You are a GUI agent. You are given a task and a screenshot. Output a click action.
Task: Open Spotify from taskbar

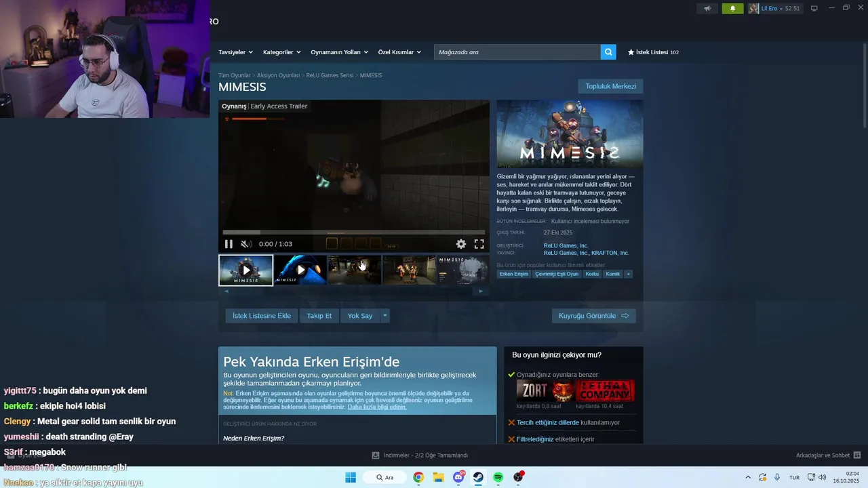pyautogui.click(x=498, y=477)
